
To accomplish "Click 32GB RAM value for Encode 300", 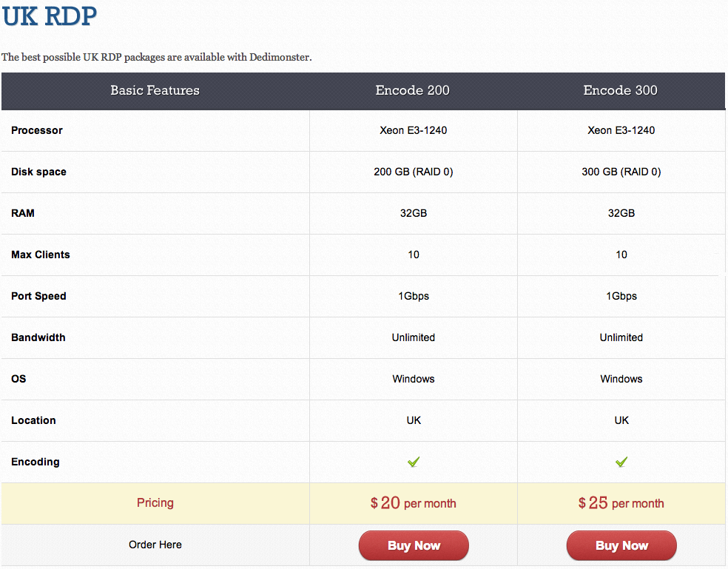I will pyautogui.click(x=621, y=213).
